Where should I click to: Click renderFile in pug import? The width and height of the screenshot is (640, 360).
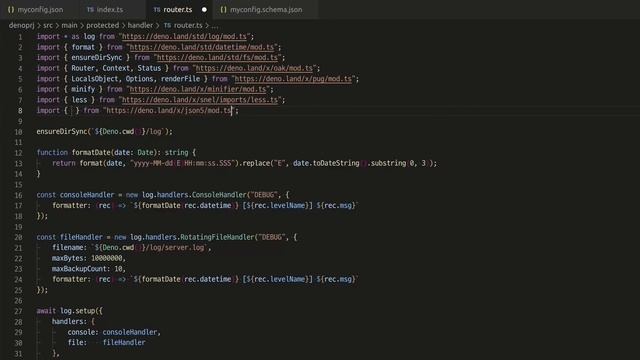click(180, 79)
